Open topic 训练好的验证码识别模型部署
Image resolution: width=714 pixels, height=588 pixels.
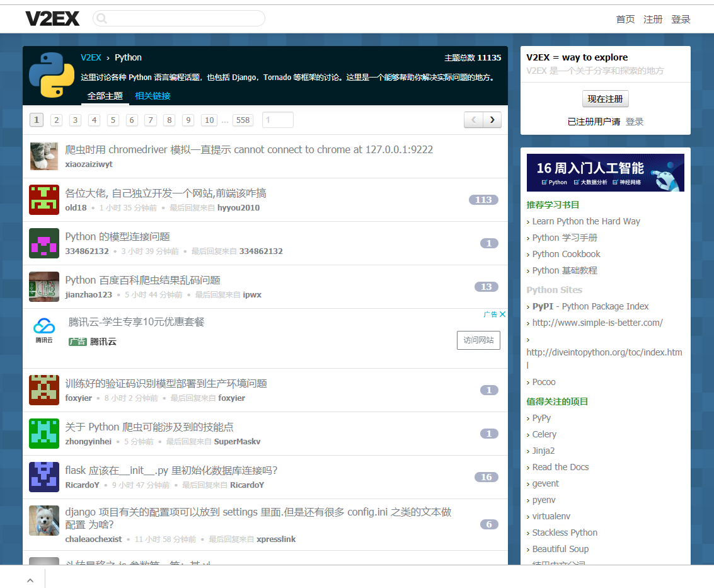coord(166,384)
